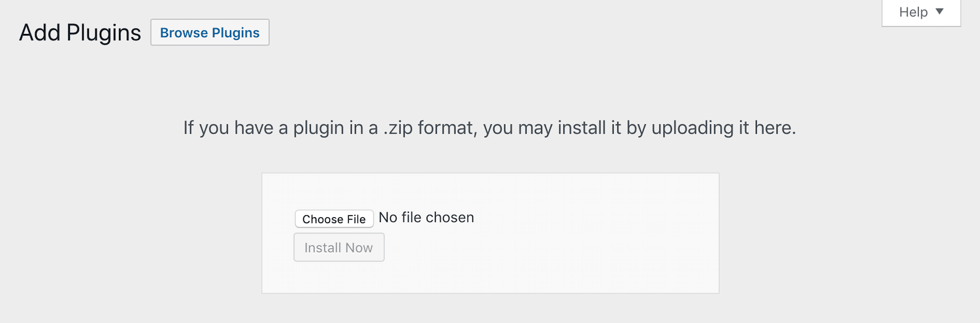
Task: Click the Add Plugins page heading
Action: [x=80, y=33]
